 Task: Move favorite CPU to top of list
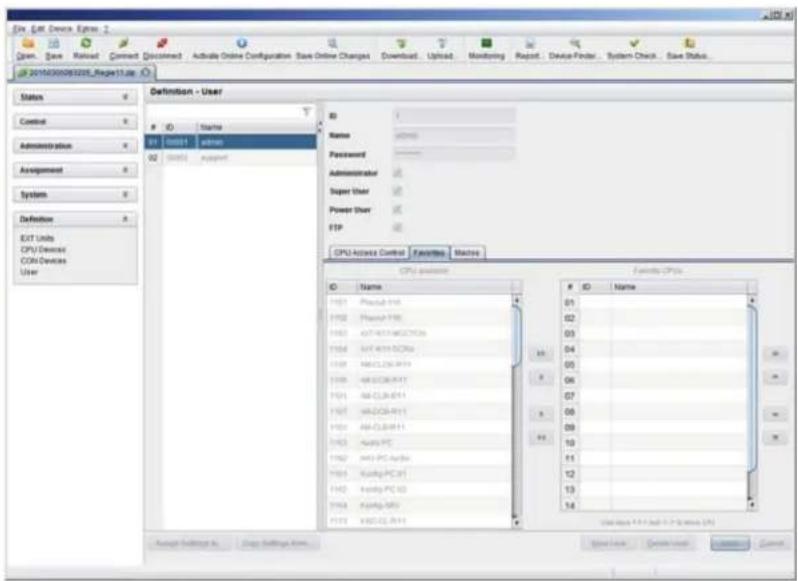(x=775, y=354)
